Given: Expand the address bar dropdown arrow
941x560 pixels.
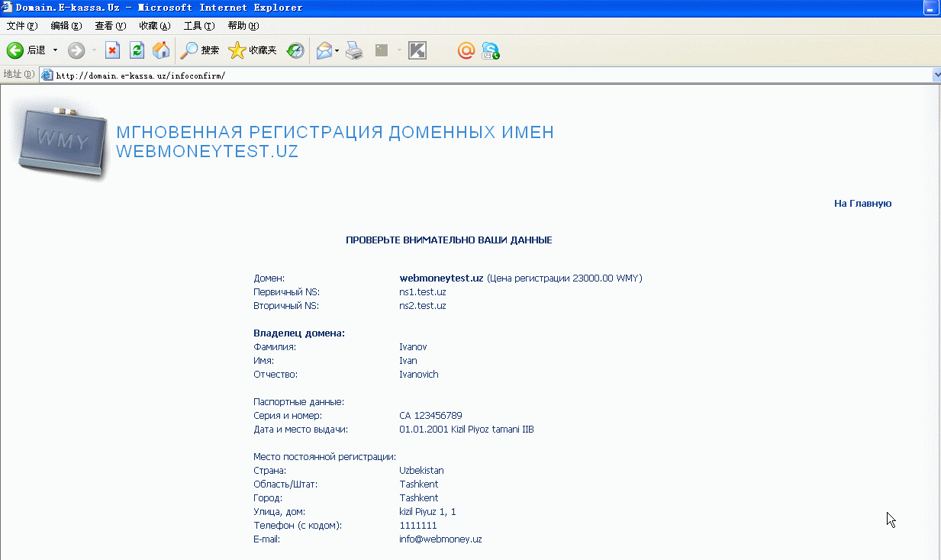Looking at the screenshot, I should coord(936,75).
